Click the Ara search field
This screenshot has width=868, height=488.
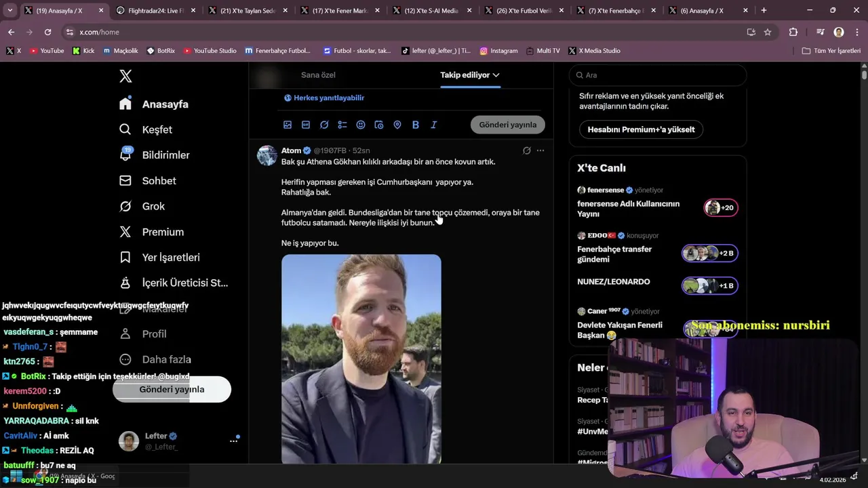658,75
